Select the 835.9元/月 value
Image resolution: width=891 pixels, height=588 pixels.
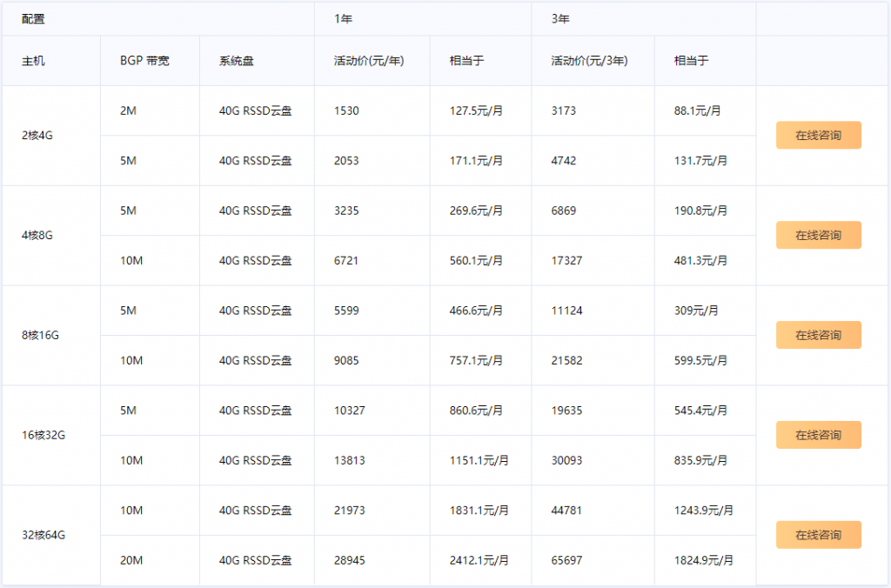(700, 461)
